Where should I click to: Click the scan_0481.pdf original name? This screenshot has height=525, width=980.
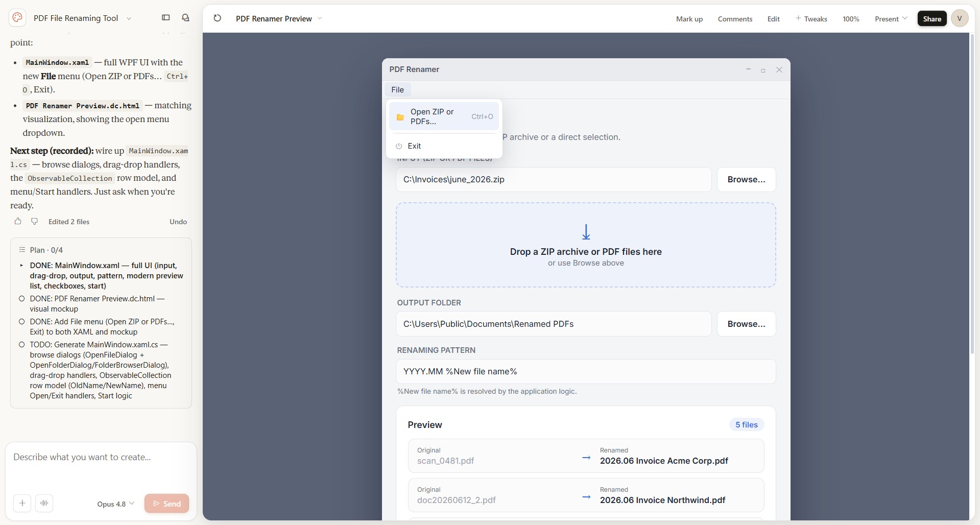pyautogui.click(x=445, y=461)
